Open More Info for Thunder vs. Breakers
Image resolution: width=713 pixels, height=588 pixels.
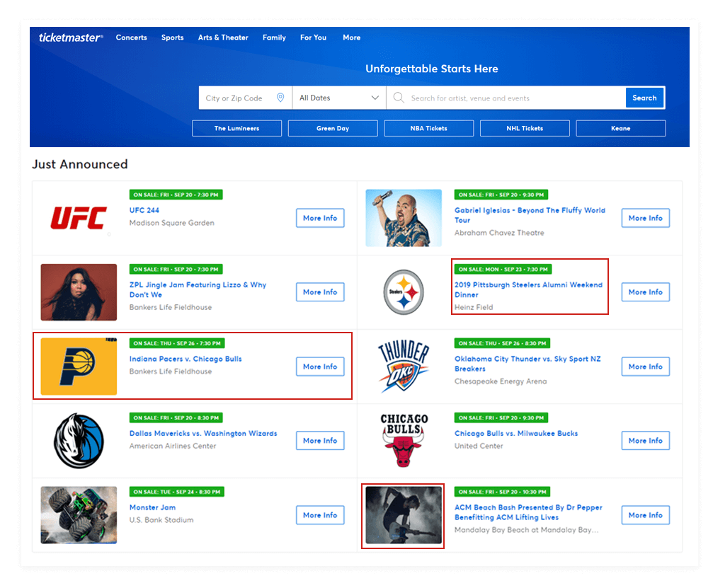(x=646, y=367)
